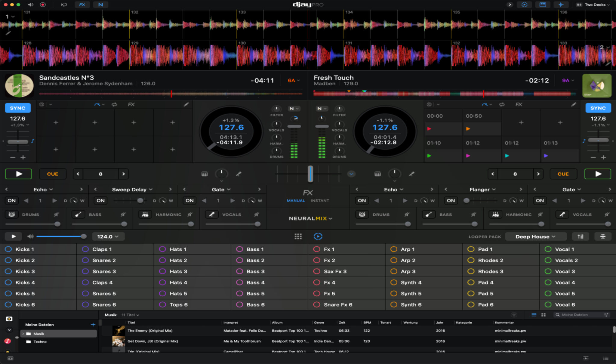Switch to the INSTANT FX tab
The height and width of the screenshot is (364, 616).
coord(320,200)
